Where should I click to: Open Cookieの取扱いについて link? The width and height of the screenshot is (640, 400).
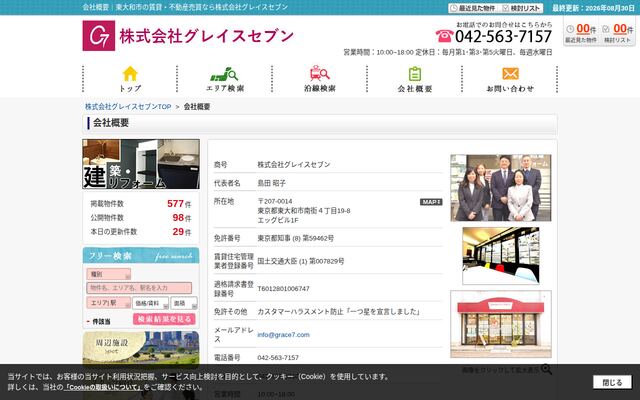pyautogui.click(x=104, y=387)
